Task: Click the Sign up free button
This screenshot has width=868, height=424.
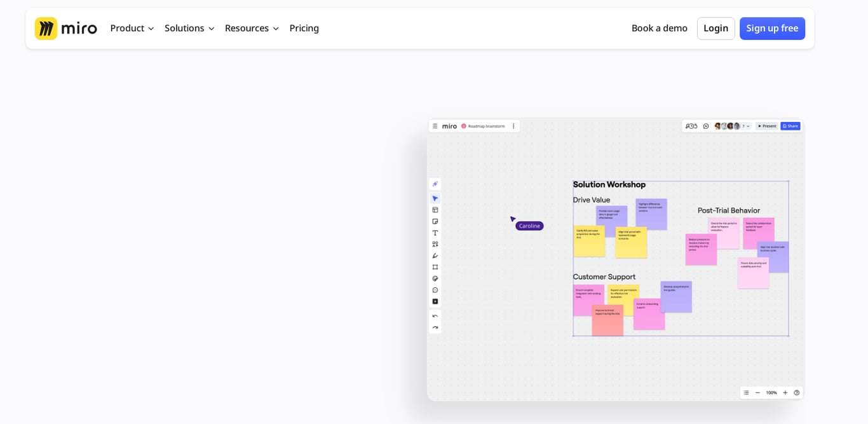Action: (772, 28)
